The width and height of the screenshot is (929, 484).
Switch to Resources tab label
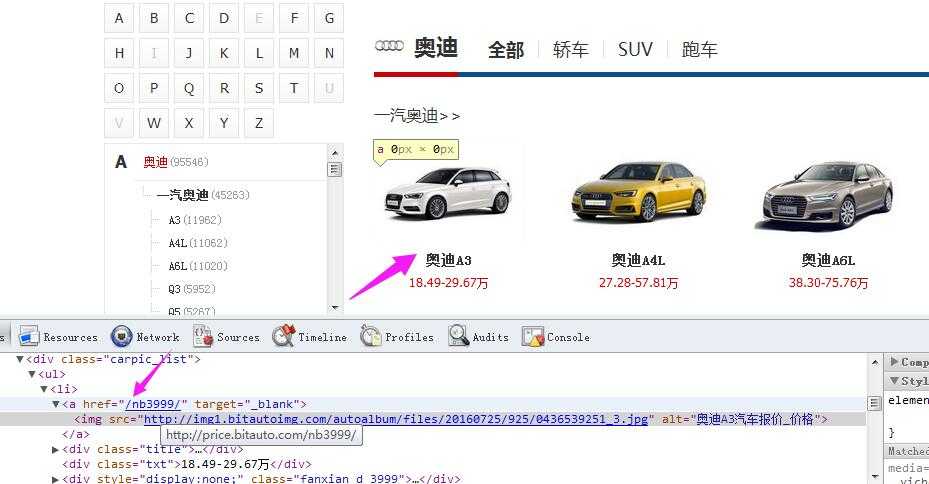pyautogui.click(x=71, y=337)
